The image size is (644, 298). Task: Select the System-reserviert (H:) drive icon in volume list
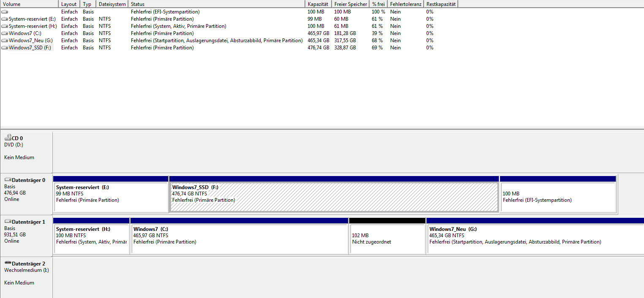5,26
